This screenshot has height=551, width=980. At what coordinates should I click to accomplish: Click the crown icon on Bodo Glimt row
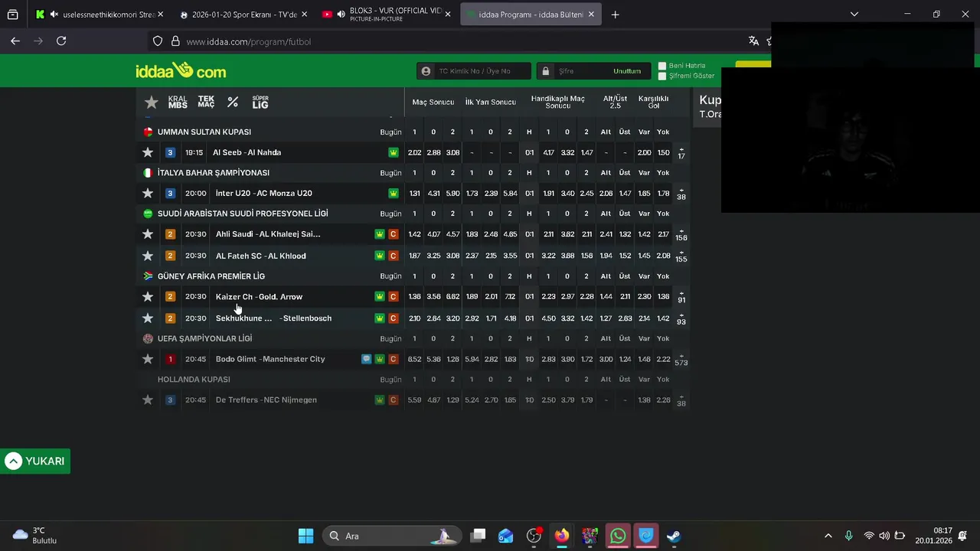pos(380,359)
